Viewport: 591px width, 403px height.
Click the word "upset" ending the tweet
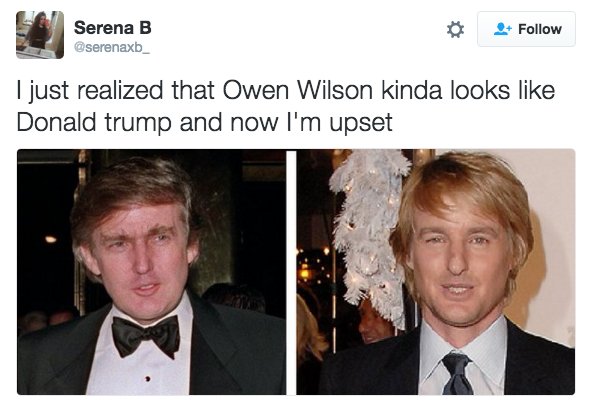click(361, 123)
